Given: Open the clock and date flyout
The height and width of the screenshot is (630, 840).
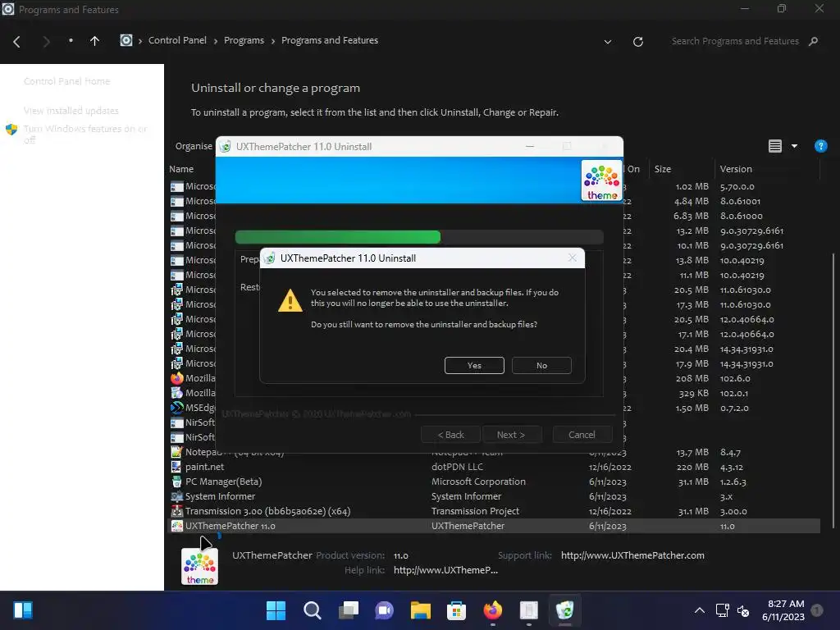Looking at the screenshot, I should click(783, 610).
